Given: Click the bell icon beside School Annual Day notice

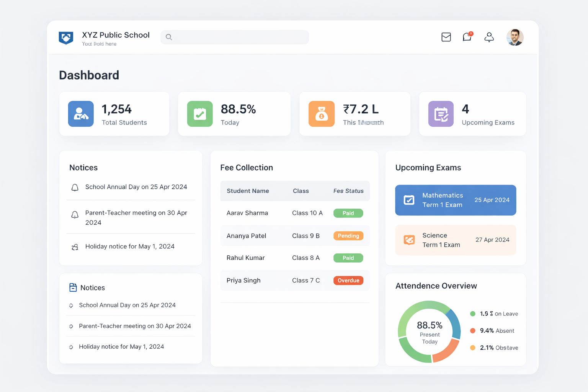Looking at the screenshot, I should click(x=74, y=187).
